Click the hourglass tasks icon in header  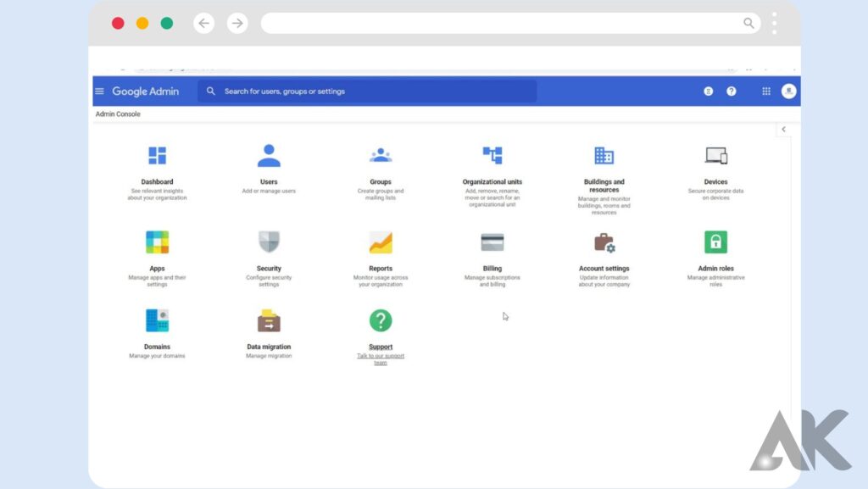click(708, 92)
